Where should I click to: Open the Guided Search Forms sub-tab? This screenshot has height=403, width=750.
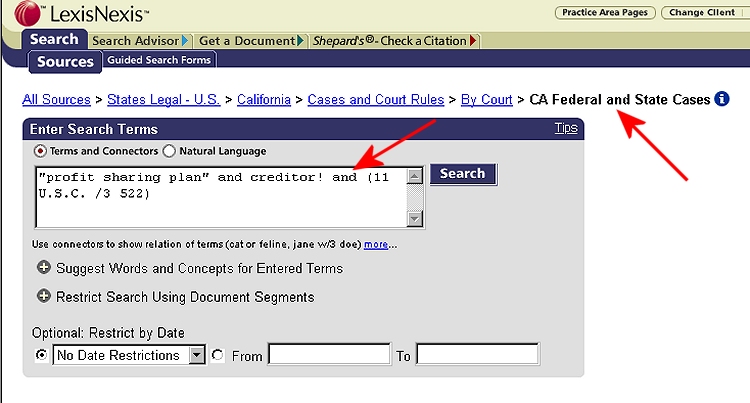(159, 60)
